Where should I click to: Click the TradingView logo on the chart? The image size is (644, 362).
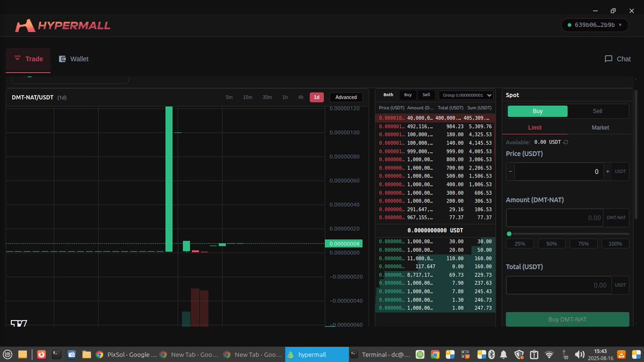19,323
